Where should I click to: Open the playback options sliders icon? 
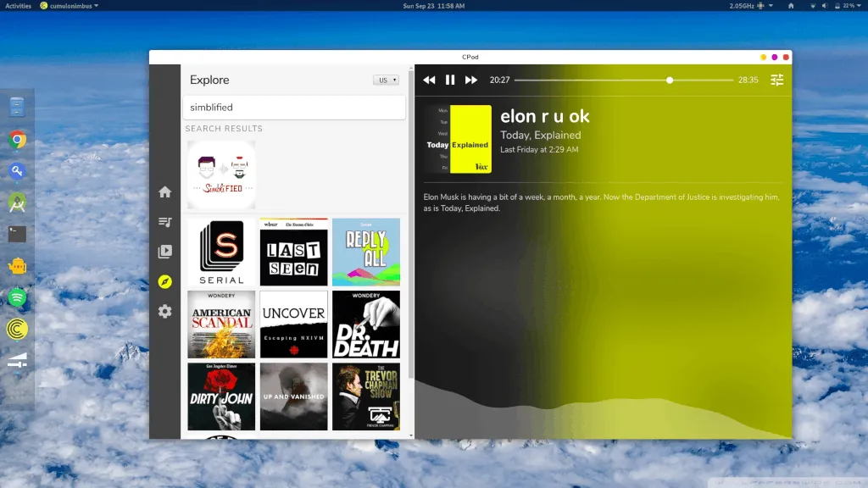[x=776, y=80]
